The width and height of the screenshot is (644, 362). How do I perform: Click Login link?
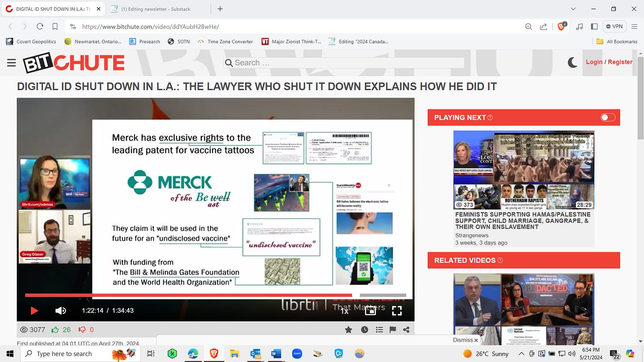click(594, 62)
